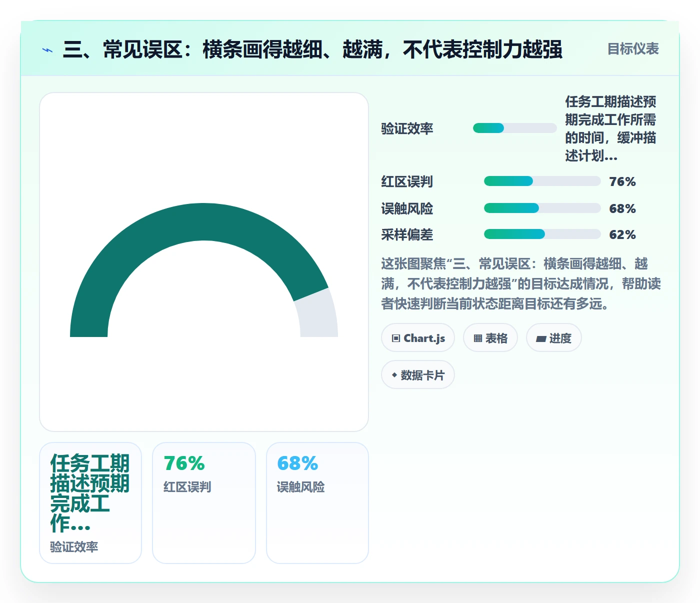Click the 76% value next to 红区误判 bar
This screenshot has height=603, width=700.
[x=622, y=181]
